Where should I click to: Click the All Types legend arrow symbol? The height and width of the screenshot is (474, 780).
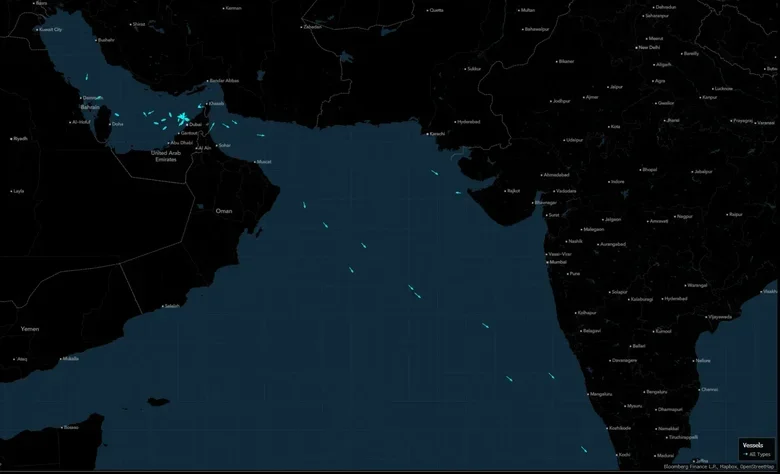pyautogui.click(x=746, y=454)
